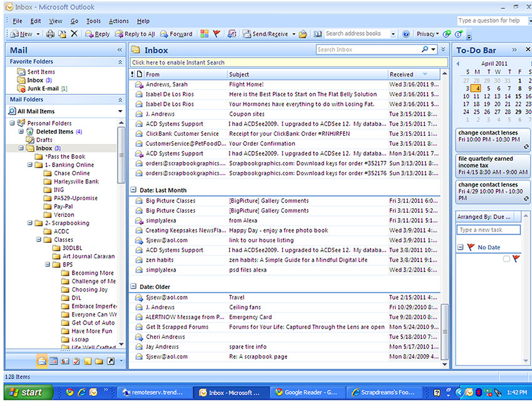Click the Send/Receive button
Image resolution: width=532 pixels, height=406 pixels.
click(x=265, y=34)
